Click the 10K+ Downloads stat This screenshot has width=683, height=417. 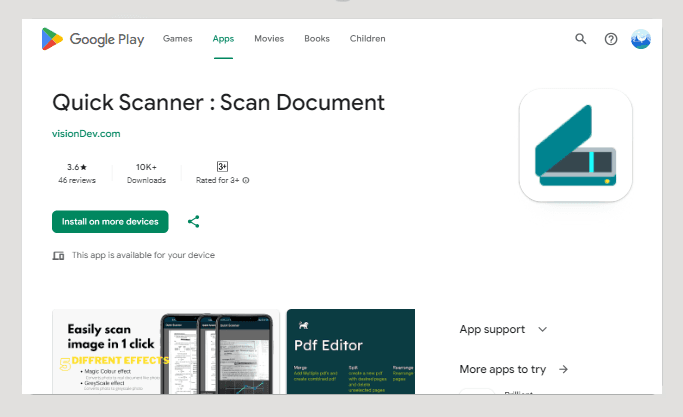click(x=146, y=173)
